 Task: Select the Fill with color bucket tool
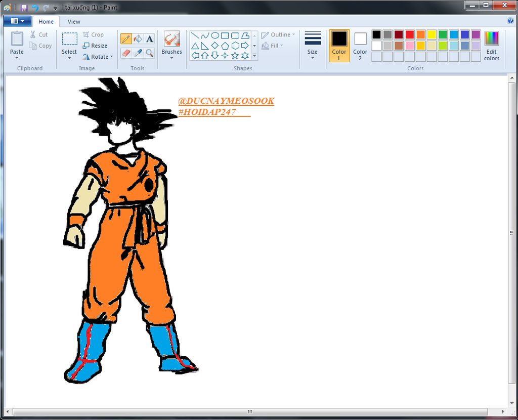[x=138, y=38]
